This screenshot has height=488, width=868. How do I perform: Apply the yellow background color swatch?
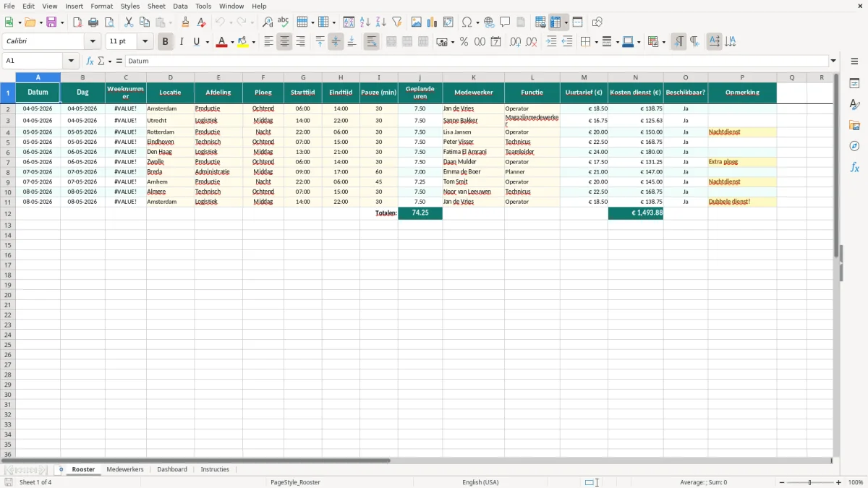[243, 42]
